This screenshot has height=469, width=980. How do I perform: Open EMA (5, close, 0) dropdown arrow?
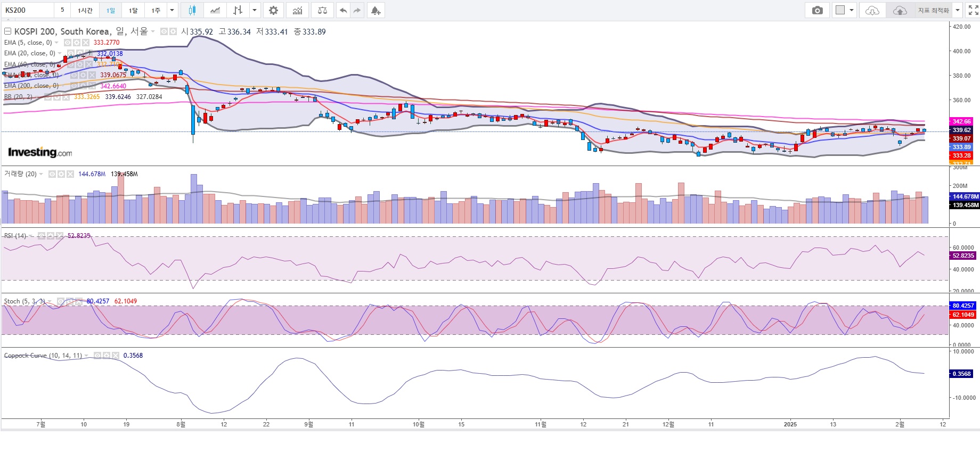click(57, 43)
